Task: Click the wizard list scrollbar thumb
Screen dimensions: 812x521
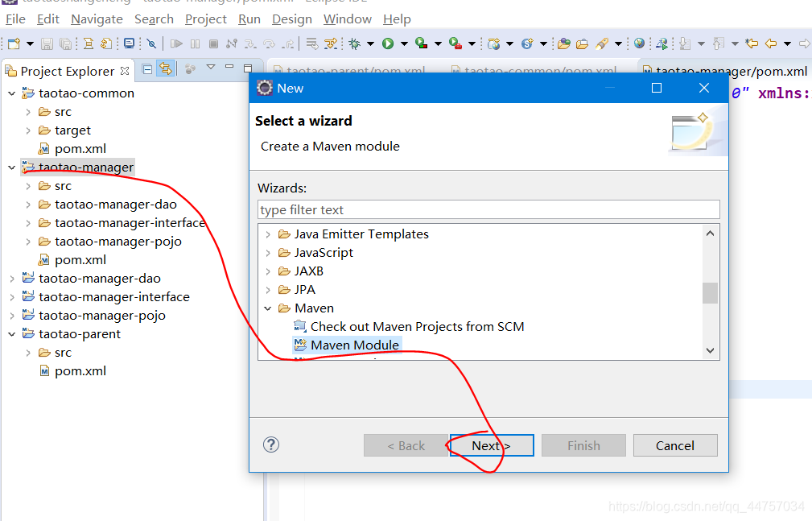Action: point(710,293)
